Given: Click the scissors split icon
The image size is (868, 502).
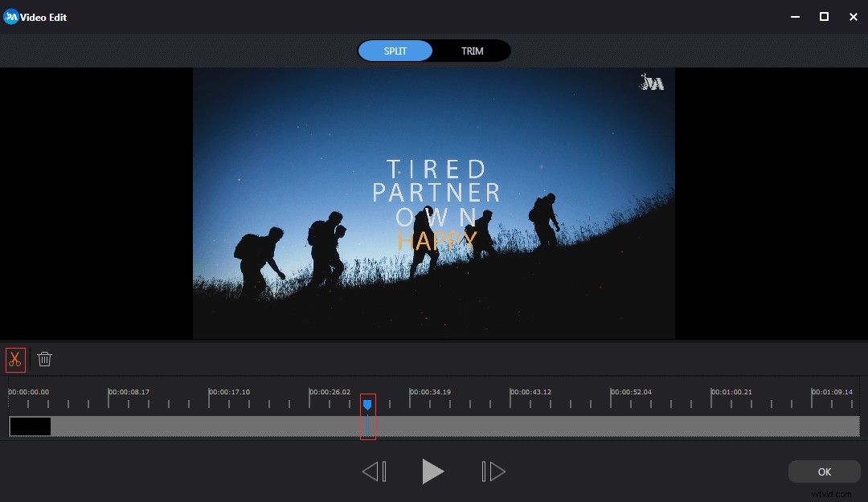Looking at the screenshot, I should click(15, 360).
